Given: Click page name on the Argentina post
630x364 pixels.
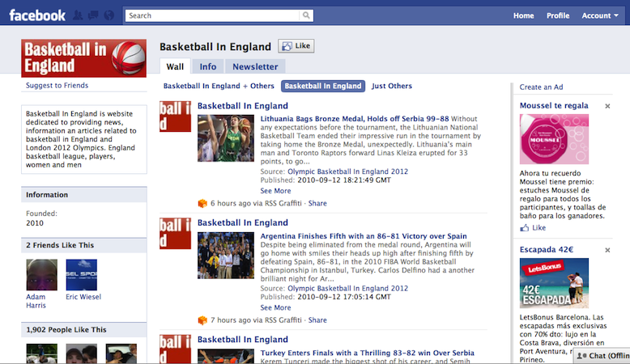Looking at the screenshot, I should [243, 222].
